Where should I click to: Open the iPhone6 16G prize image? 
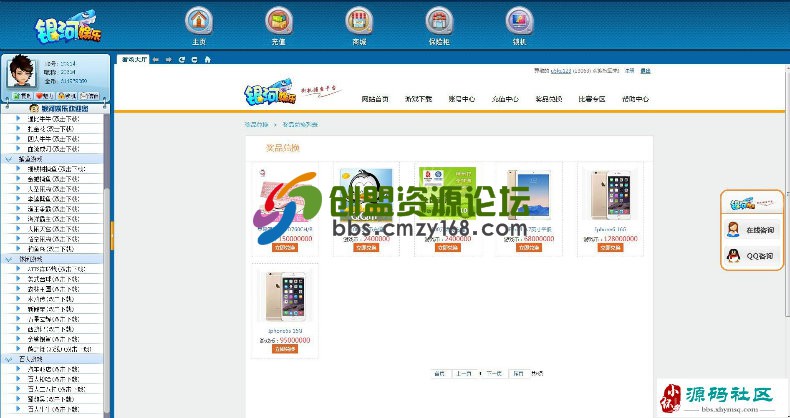pos(611,195)
